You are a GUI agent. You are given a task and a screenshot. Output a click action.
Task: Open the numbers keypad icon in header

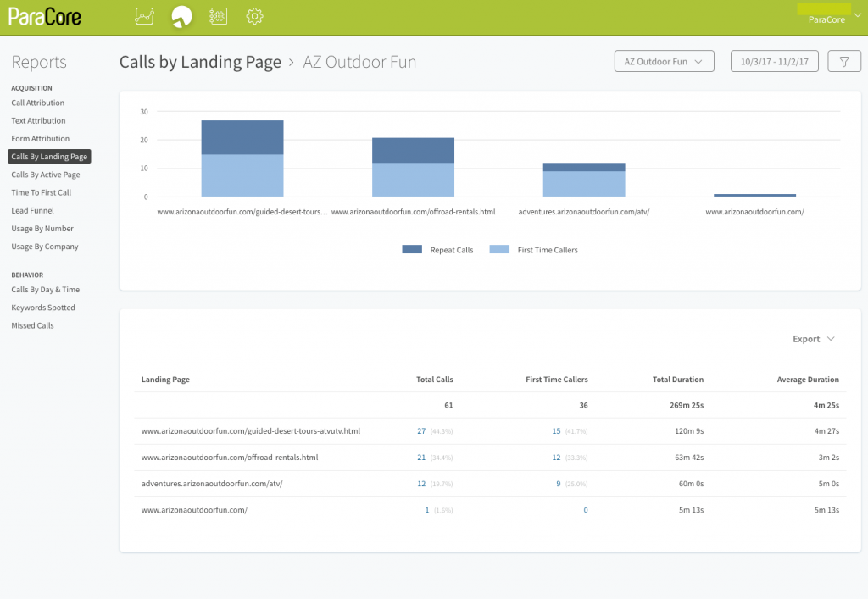(x=218, y=16)
